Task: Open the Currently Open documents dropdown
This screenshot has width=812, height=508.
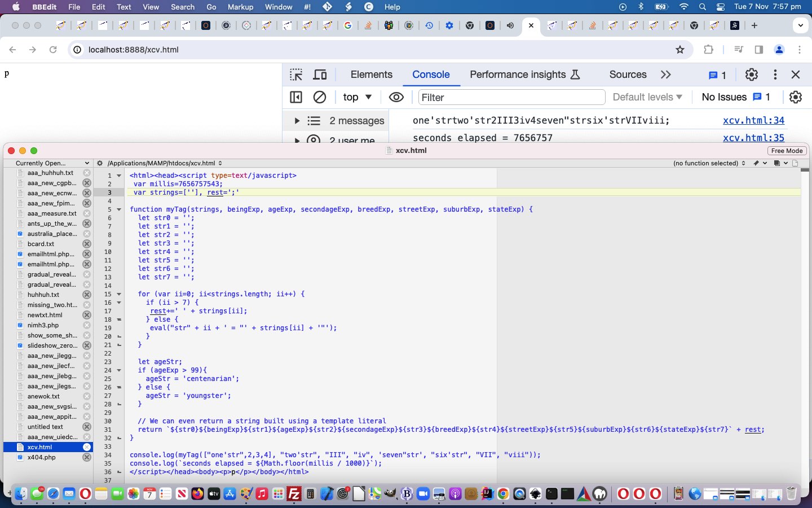Action: coord(52,163)
